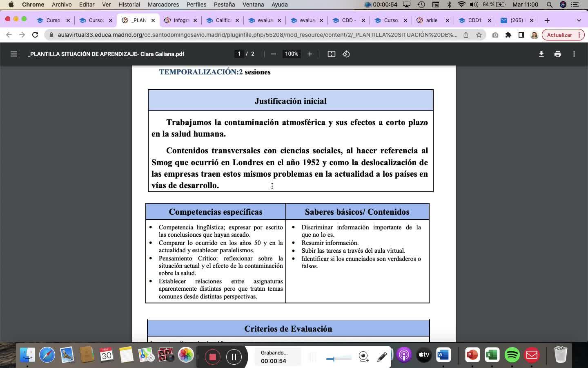Select the recorder pencil annotation tool

pyautogui.click(x=382, y=357)
